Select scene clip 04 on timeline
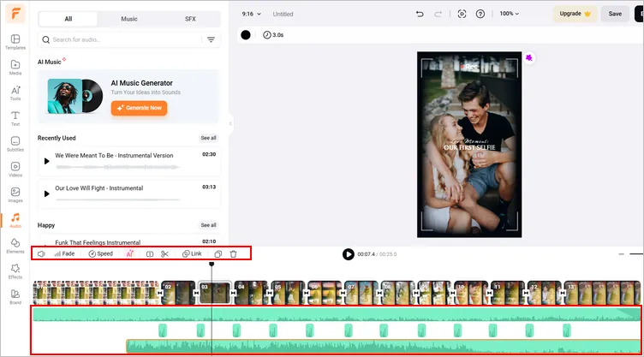The width and height of the screenshot is (644, 357). click(x=252, y=293)
